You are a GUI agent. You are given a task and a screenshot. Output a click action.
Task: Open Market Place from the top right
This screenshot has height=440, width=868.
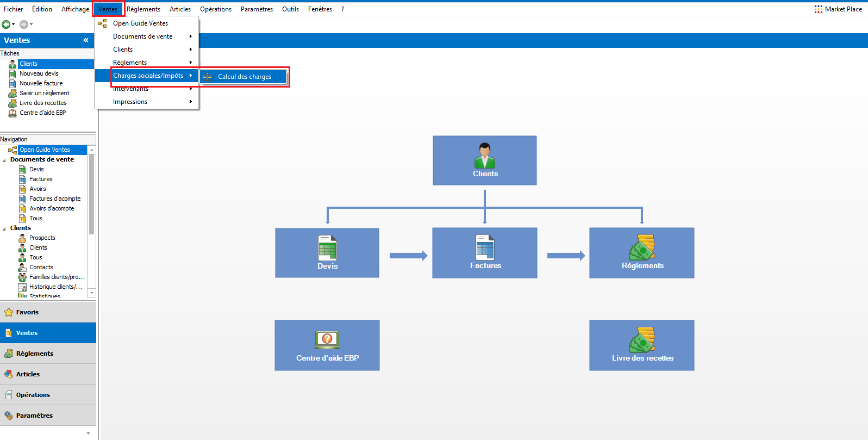coord(838,9)
